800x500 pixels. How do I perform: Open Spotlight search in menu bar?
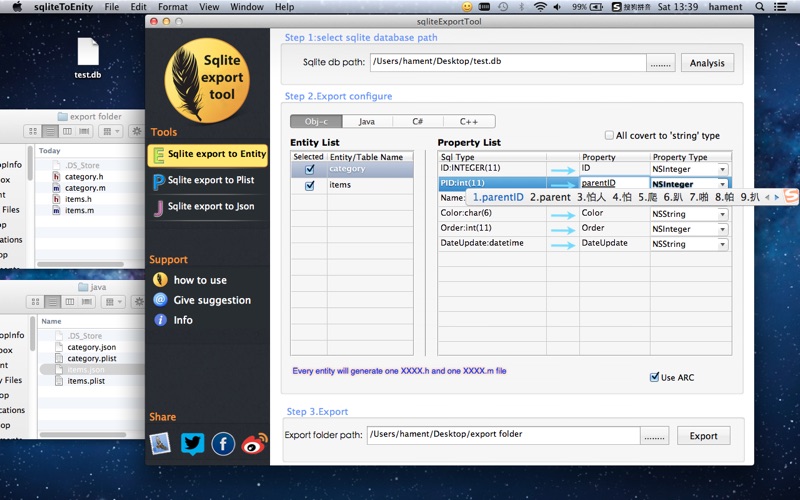760,7
